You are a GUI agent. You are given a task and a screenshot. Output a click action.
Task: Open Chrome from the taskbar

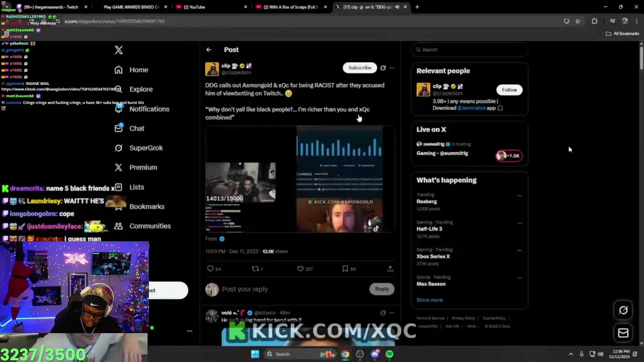tap(345, 354)
